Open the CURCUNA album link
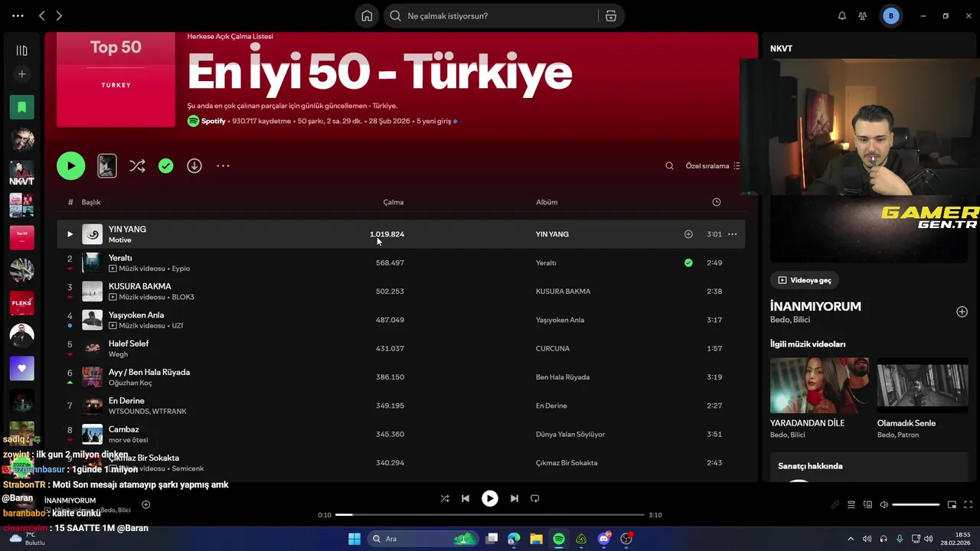This screenshot has height=551, width=980. (x=553, y=348)
